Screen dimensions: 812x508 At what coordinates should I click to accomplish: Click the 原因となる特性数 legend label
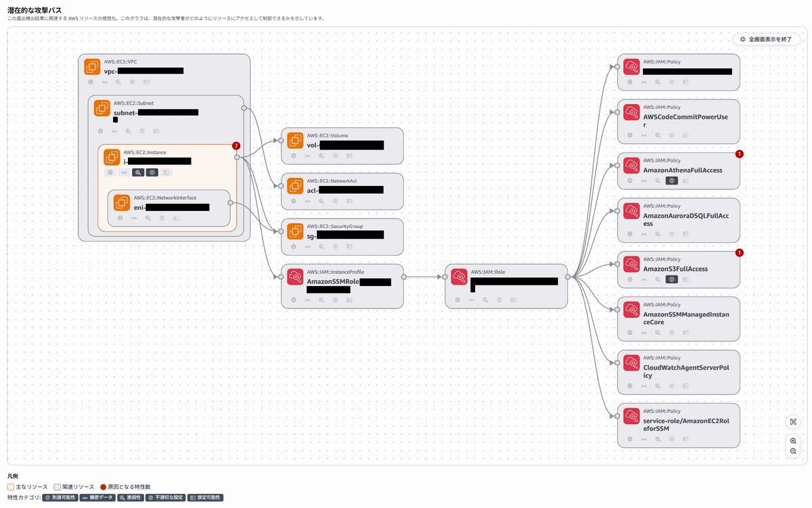click(x=129, y=487)
